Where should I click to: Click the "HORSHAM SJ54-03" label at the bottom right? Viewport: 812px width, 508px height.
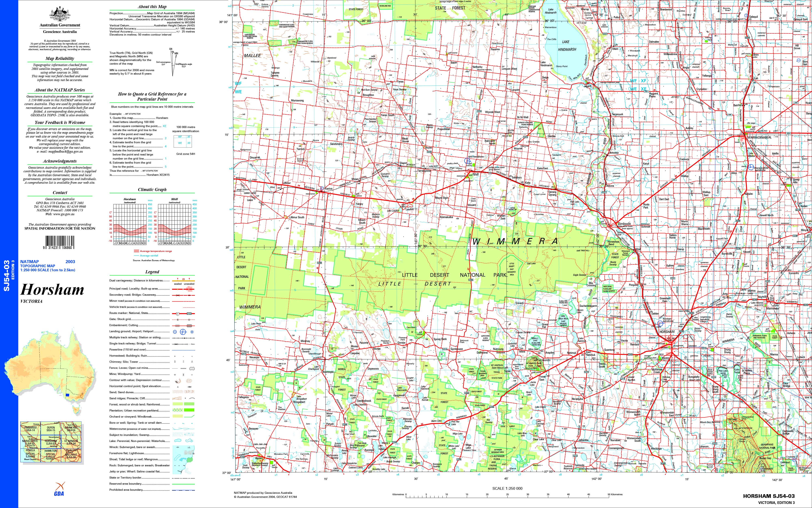click(x=769, y=496)
